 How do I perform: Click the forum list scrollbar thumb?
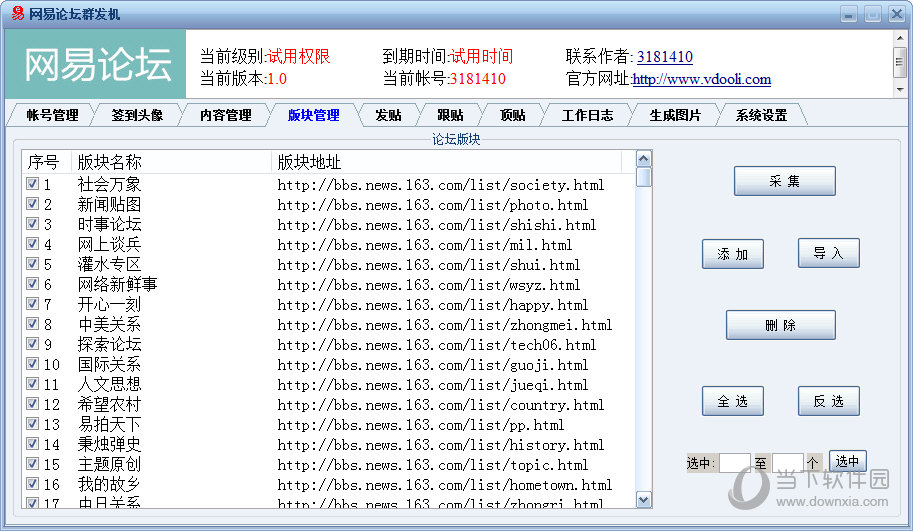pos(643,177)
